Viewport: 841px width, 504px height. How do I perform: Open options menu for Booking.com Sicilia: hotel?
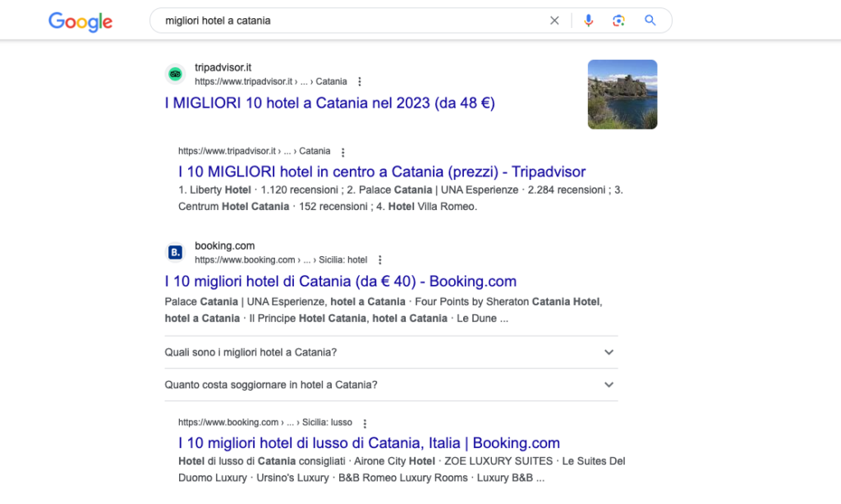coord(379,260)
